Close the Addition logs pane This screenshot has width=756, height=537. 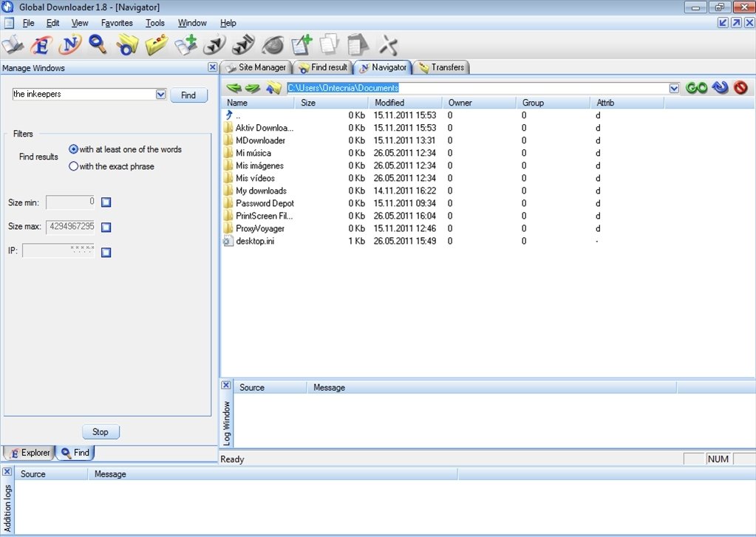click(x=7, y=471)
